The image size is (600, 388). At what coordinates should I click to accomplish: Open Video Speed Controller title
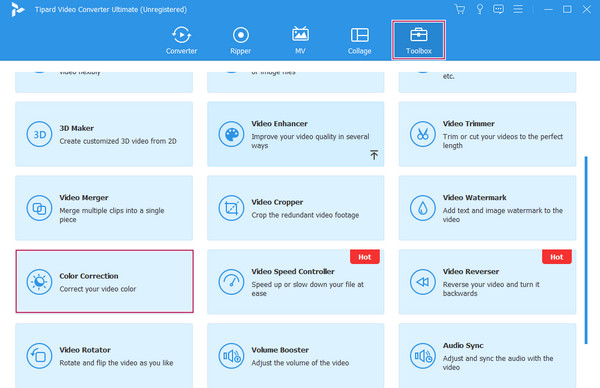(x=293, y=271)
